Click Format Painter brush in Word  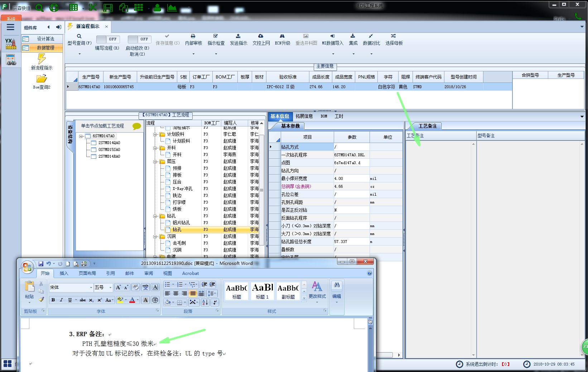tap(41, 299)
